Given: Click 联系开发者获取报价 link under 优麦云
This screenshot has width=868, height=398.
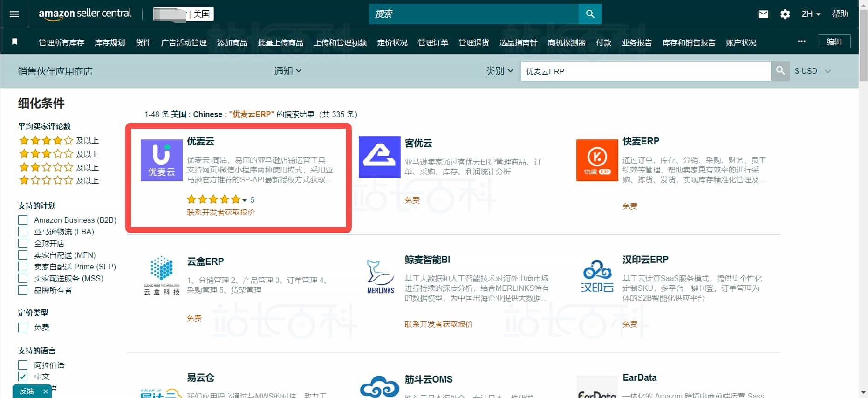Looking at the screenshot, I should tap(221, 213).
